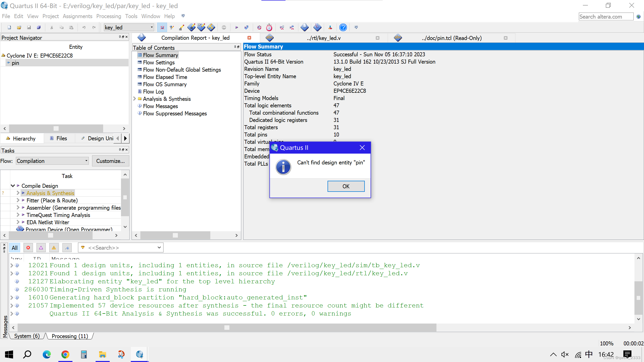Open the Assignments menu
The height and width of the screenshot is (362, 644).
pyautogui.click(x=77, y=16)
